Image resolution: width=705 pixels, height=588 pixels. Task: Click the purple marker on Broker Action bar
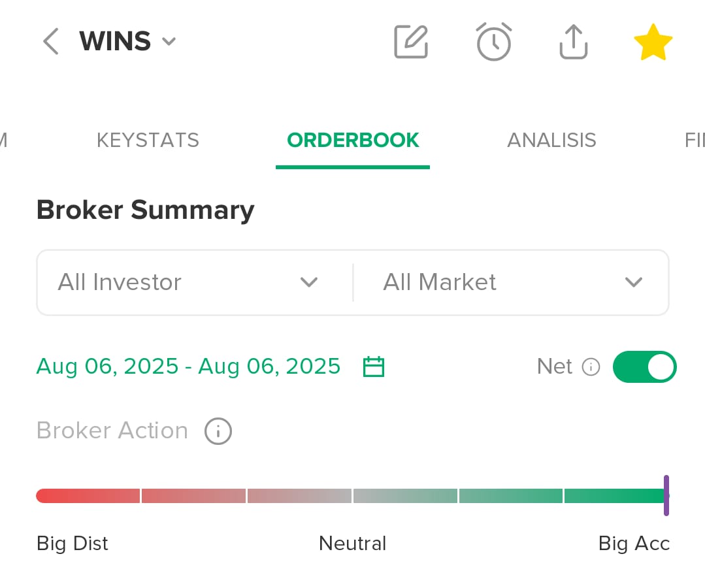[666, 495]
